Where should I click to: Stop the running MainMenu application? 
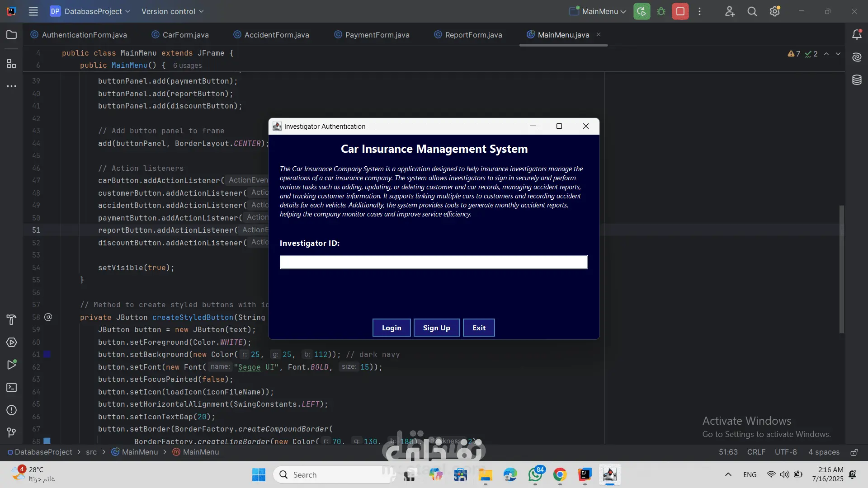click(680, 11)
